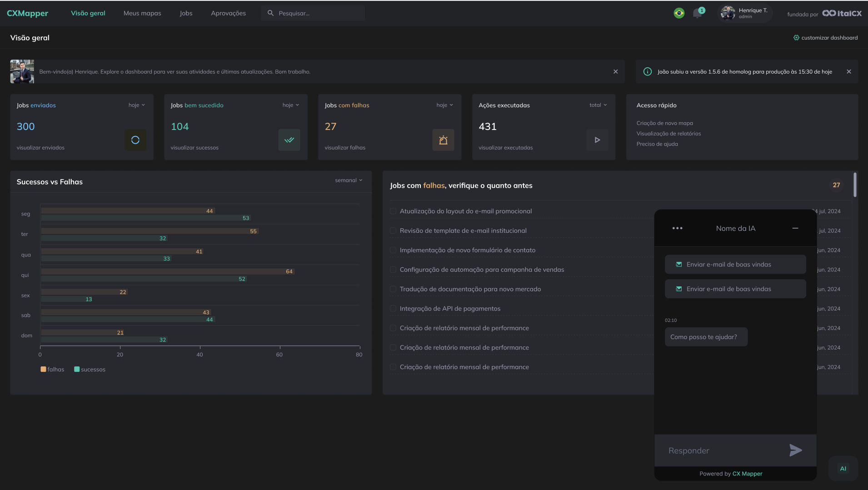Open the Aprovações tab
The width and height of the screenshot is (868, 490).
click(228, 13)
